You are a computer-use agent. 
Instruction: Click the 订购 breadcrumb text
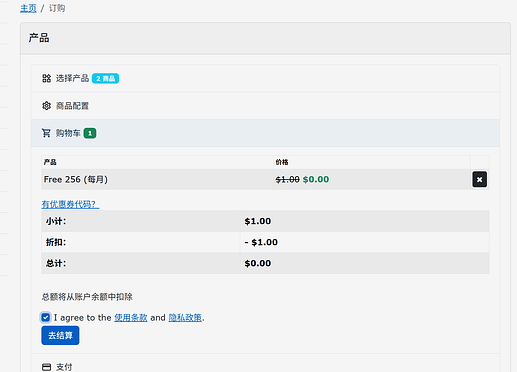tap(57, 8)
